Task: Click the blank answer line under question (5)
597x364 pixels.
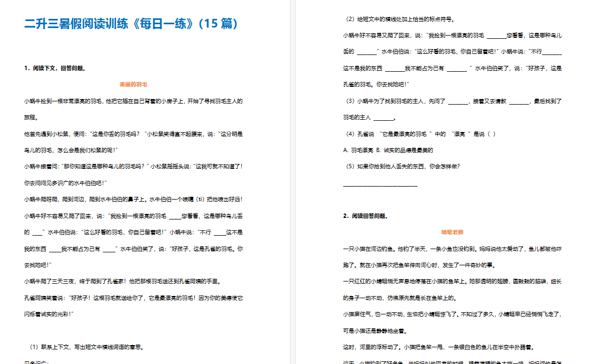Action: [381, 186]
